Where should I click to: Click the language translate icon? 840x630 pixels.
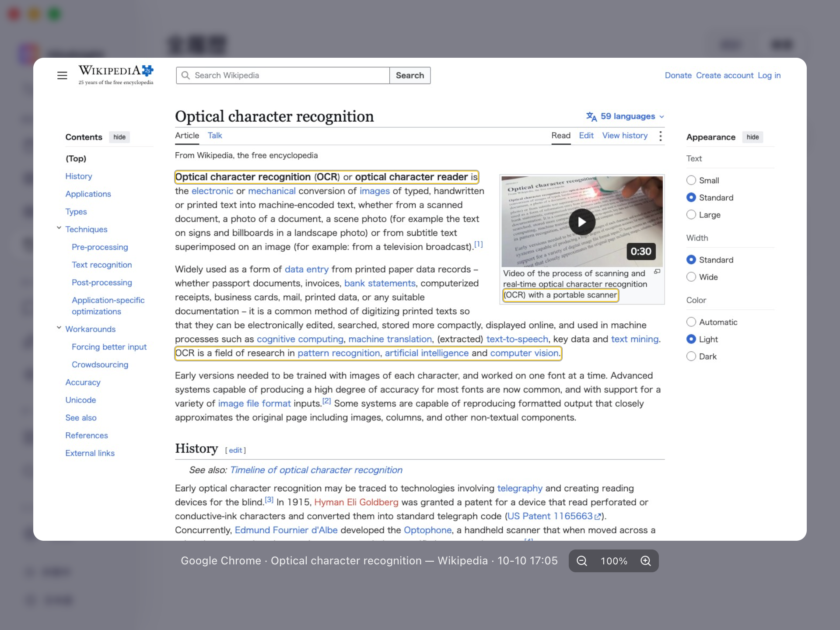point(591,116)
